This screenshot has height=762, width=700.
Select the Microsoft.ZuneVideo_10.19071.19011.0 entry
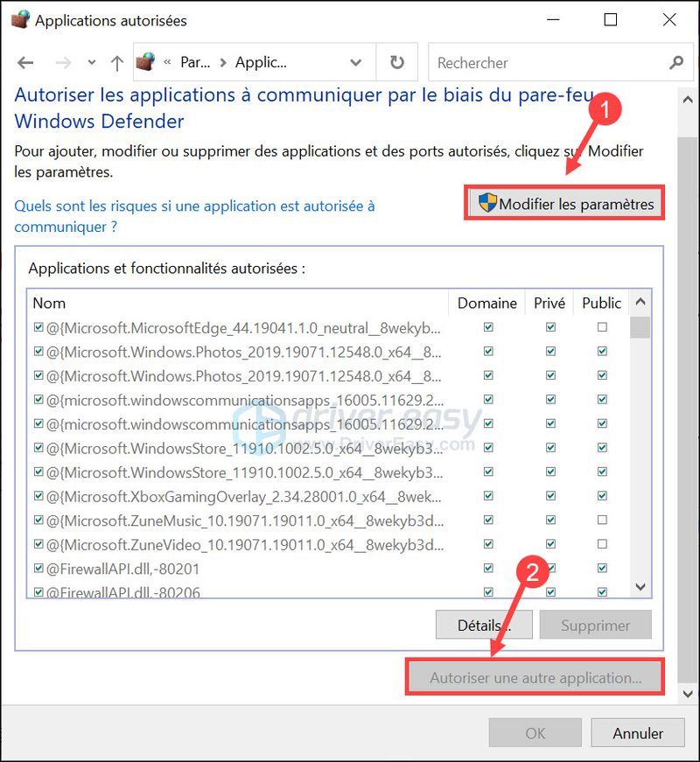(245, 545)
